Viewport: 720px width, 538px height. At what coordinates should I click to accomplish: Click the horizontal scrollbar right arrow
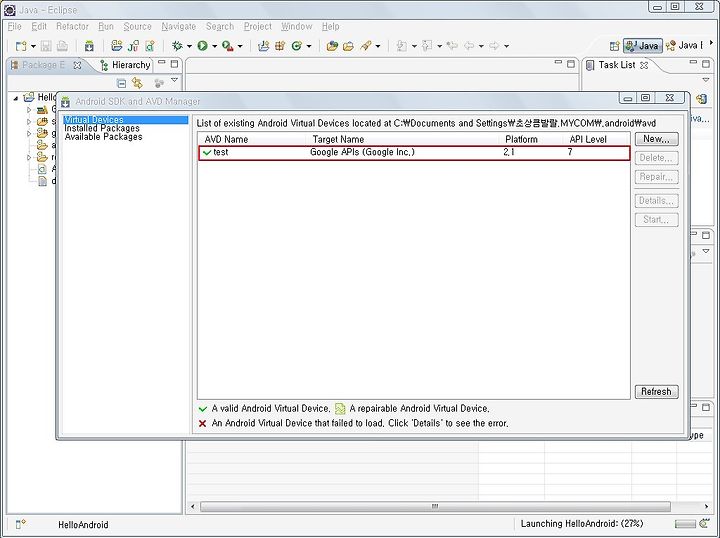[706, 506]
